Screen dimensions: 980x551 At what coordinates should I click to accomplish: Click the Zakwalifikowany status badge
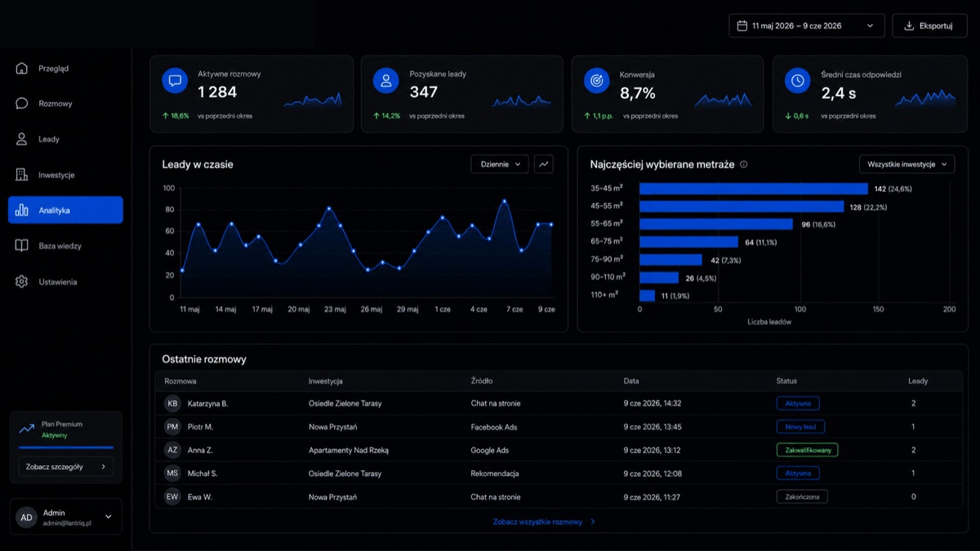[x=807, y=450]
